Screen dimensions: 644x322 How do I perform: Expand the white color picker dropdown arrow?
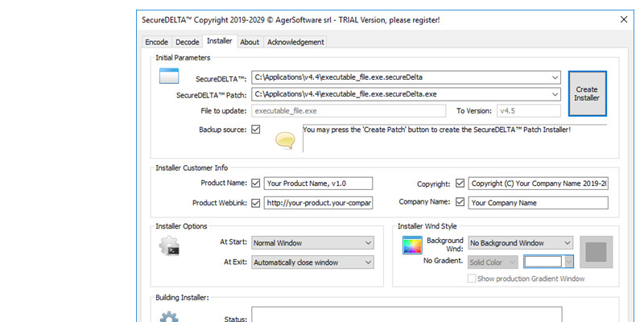click(x=569, y=262)
